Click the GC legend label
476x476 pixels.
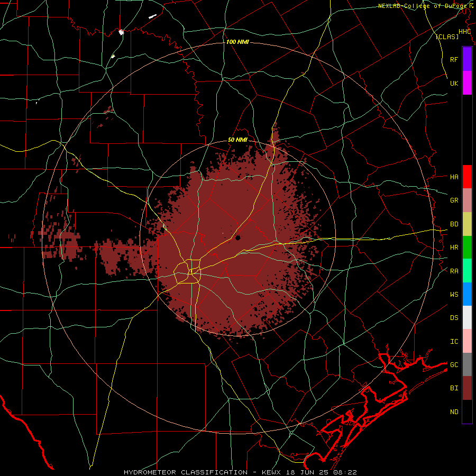(454, 365)
